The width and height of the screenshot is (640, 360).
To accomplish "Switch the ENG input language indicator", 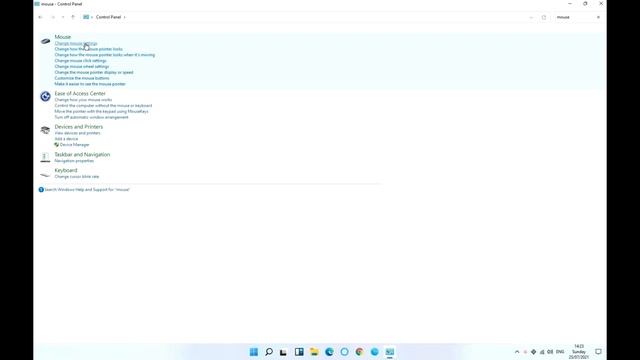I will (x=560, y=352).
